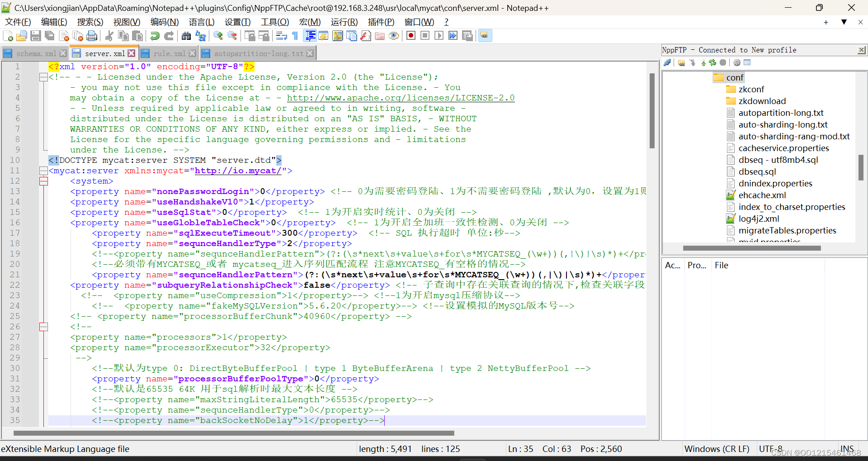Click the NppFTP show messages window icon
The width and height of the screenshot is (868, 461).
click(x=747, y=62)
